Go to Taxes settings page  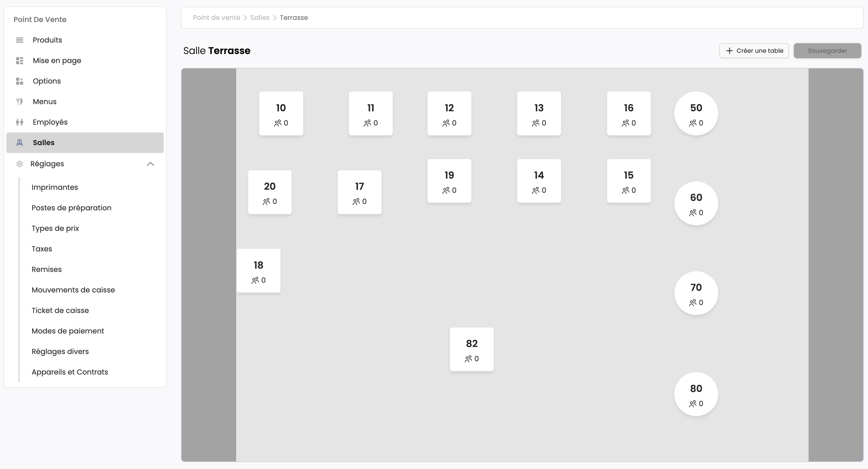point(42,249)
